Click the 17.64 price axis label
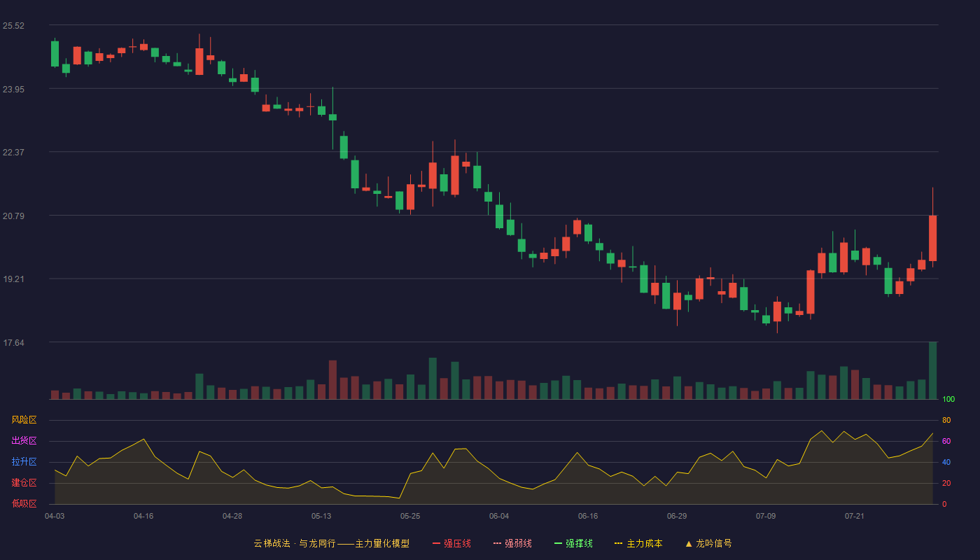 pyautogui.click(x=13, y=342)
